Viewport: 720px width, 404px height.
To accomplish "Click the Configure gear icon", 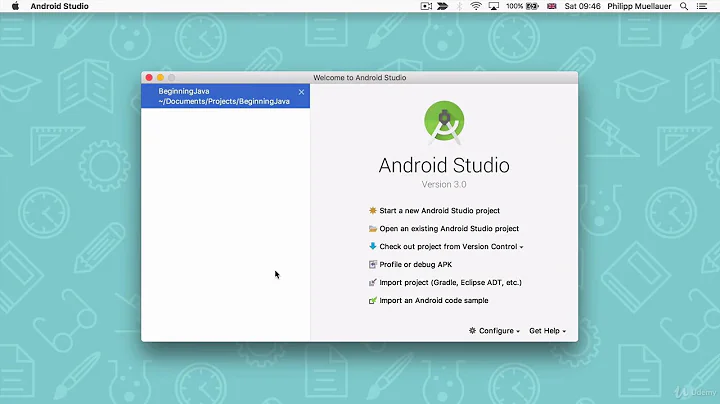I will [x=472, y=331].
